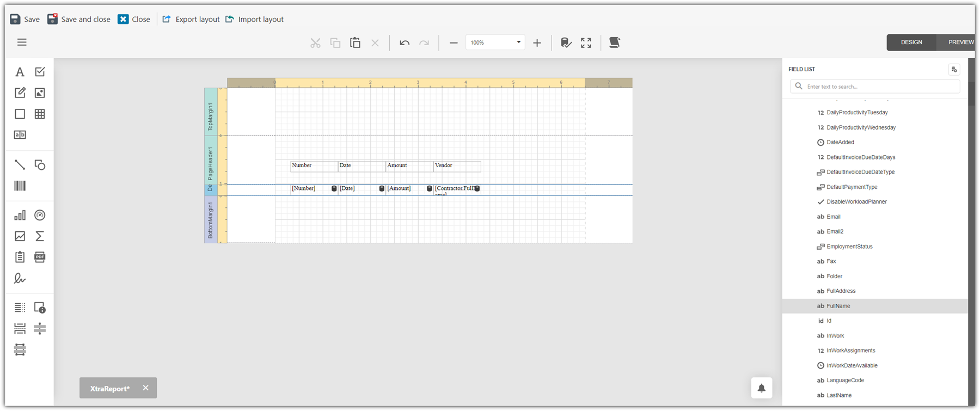
Task: Select the TopMargin1 band label
Action: (x=211, y=112)
